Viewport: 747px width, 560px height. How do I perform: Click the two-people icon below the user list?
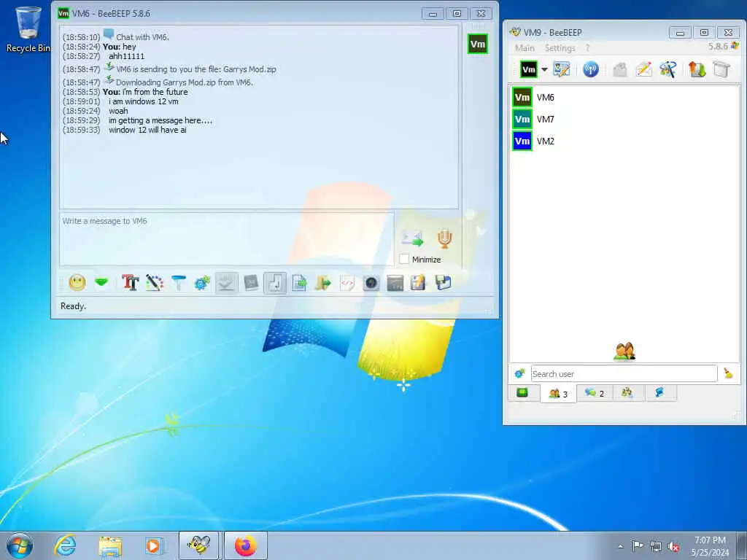pos(624,351)
